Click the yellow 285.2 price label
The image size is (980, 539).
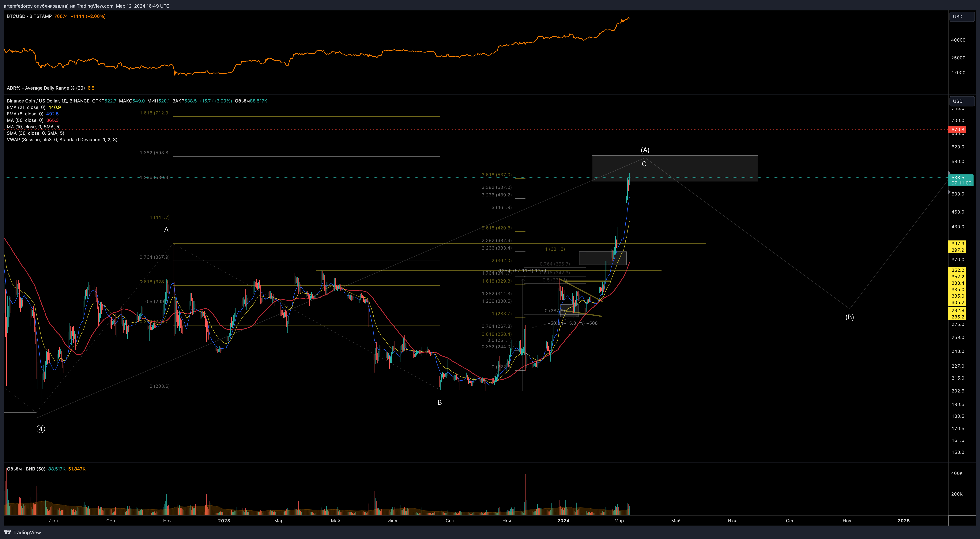click(958, 317)
